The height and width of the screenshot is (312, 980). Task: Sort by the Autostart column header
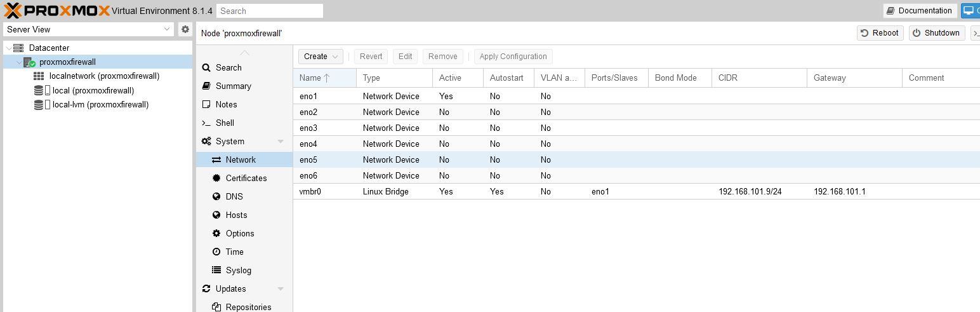coord(508,78)
